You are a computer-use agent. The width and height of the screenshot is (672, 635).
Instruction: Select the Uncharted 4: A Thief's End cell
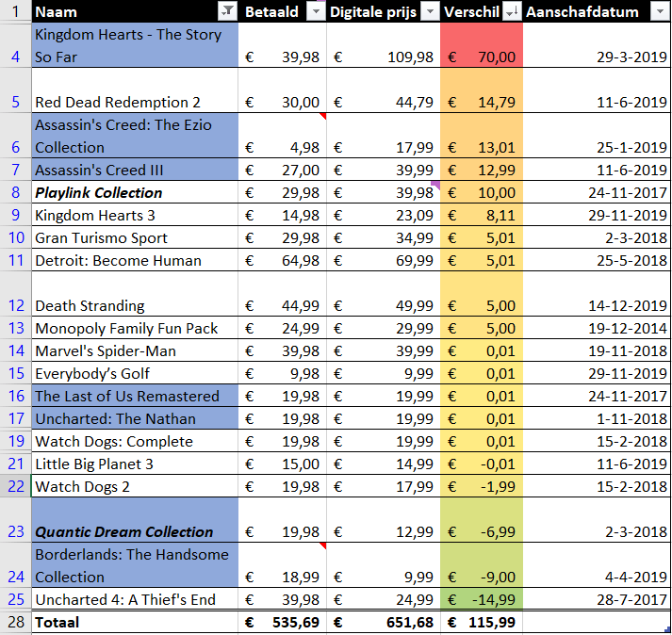[x=135, y=599]
